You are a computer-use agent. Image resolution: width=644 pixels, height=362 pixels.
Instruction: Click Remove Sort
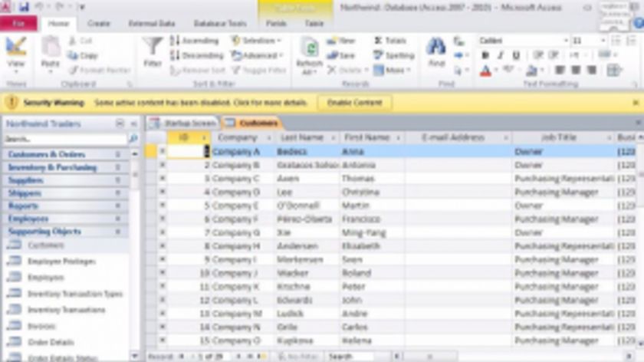198,71
